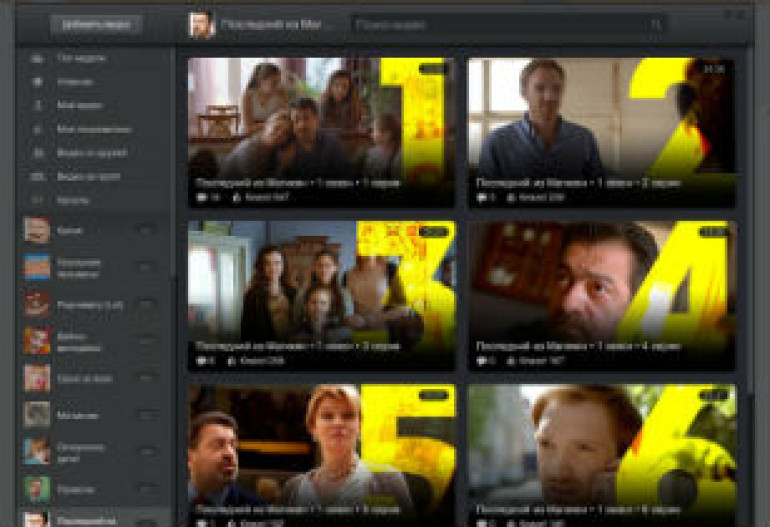Image resolution: width=770 pixels, height=527 pixels.
Task: Click the comments icon under episode 1
Action: (202, 197)
